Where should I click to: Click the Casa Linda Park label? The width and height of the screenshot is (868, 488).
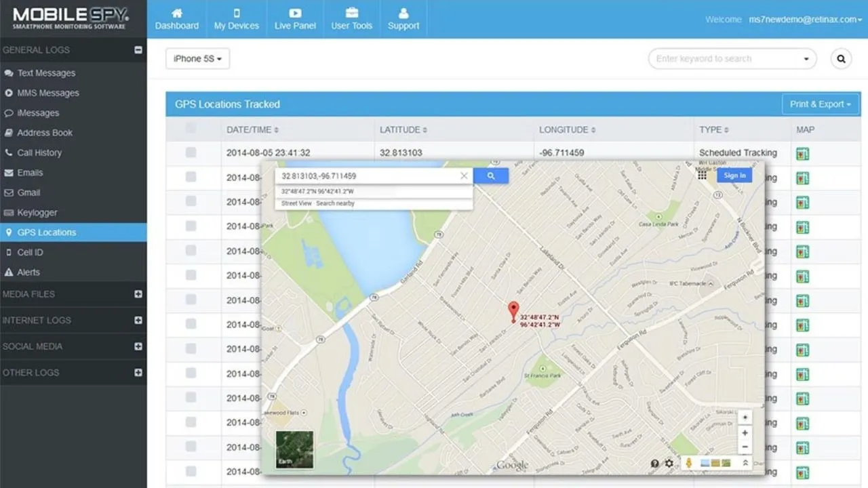(658, 224)
